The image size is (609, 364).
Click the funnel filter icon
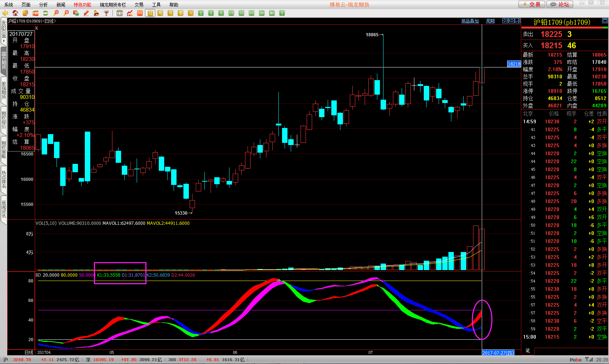[x=106, y=13]
